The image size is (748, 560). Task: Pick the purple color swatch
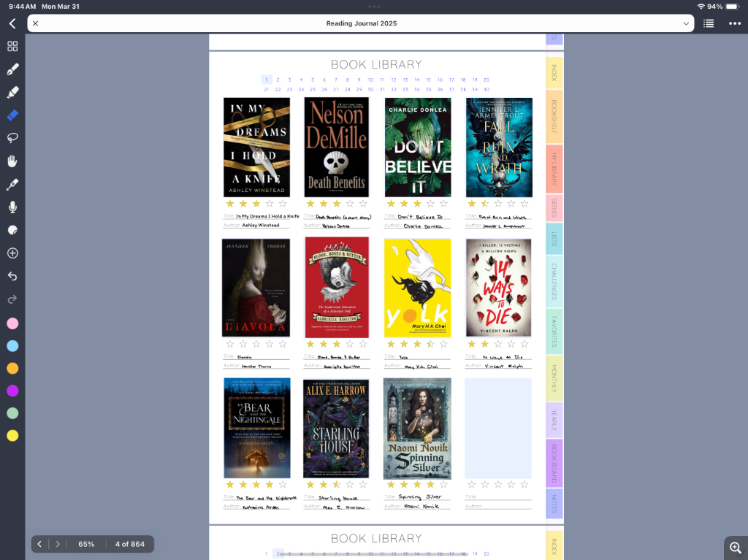(x=12, y=391)
